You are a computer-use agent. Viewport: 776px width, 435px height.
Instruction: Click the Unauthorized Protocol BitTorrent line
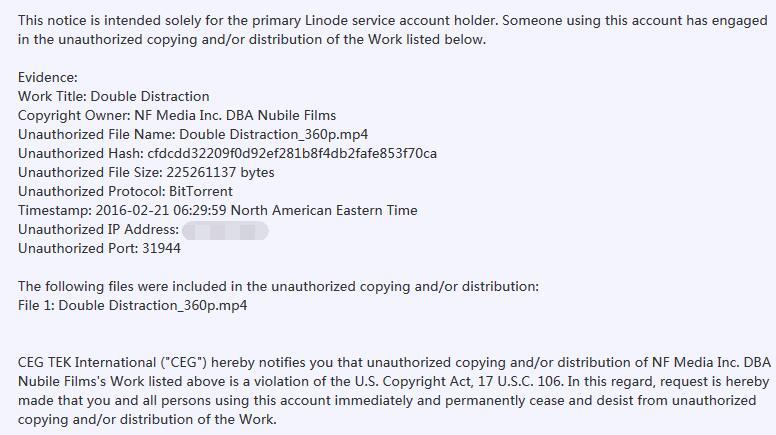pos(125,192)
